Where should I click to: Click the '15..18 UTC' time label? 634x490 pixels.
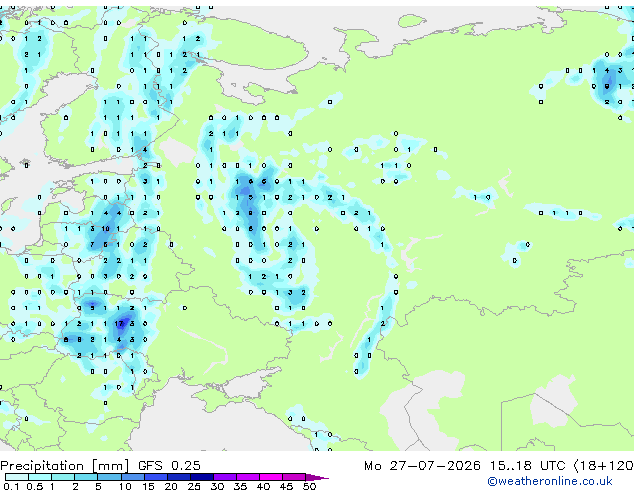coord(527,466)
